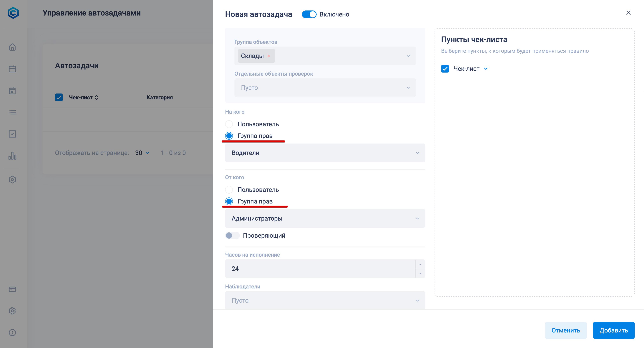Select Группа прав radio under От кого
The height and width of the screenshot is (348, 644).
coord(229,201)
